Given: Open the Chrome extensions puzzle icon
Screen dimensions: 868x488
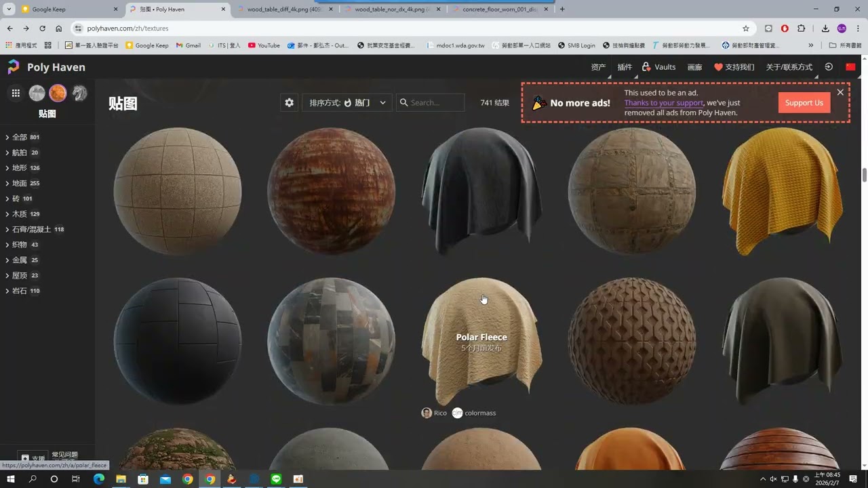Looking at the screenshot, I should pyautogui.click(x=802, y=28).
